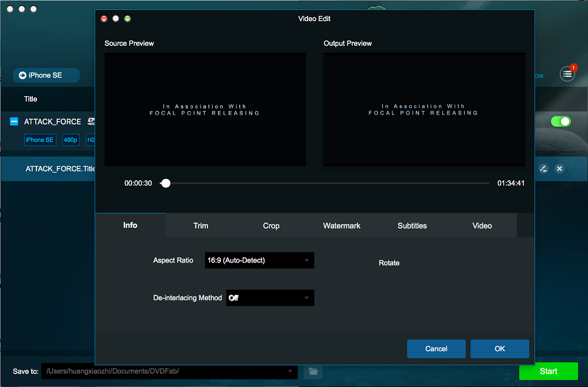Viewport: 588px width, 387px height.
Task: Click the Source Preview video frame
Action: click(x=205, y=110)
